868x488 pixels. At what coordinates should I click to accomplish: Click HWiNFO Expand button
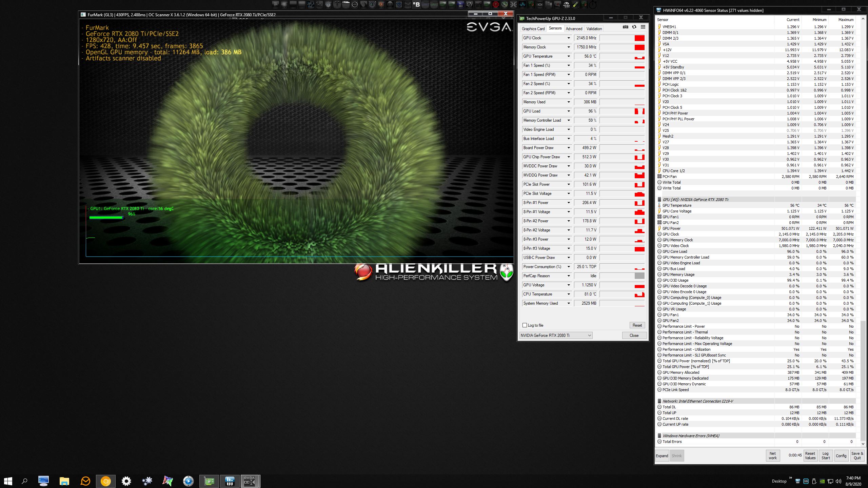coord(662,456)
